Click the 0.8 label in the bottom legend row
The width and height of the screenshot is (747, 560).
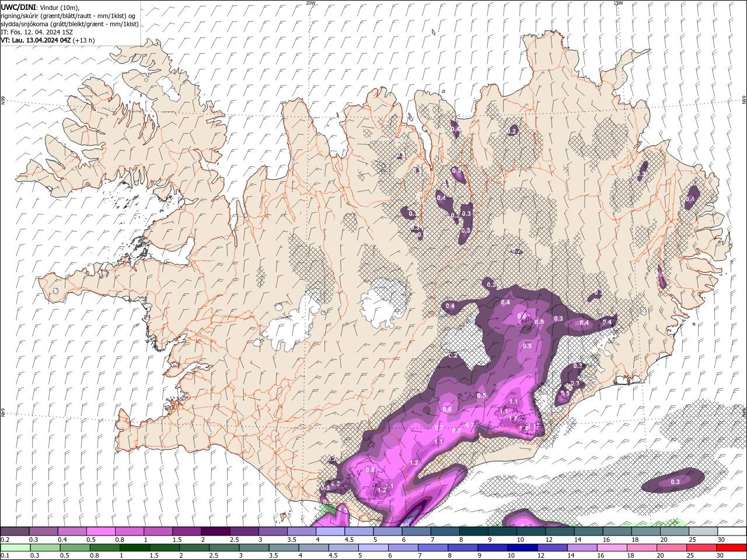[94, 556]
